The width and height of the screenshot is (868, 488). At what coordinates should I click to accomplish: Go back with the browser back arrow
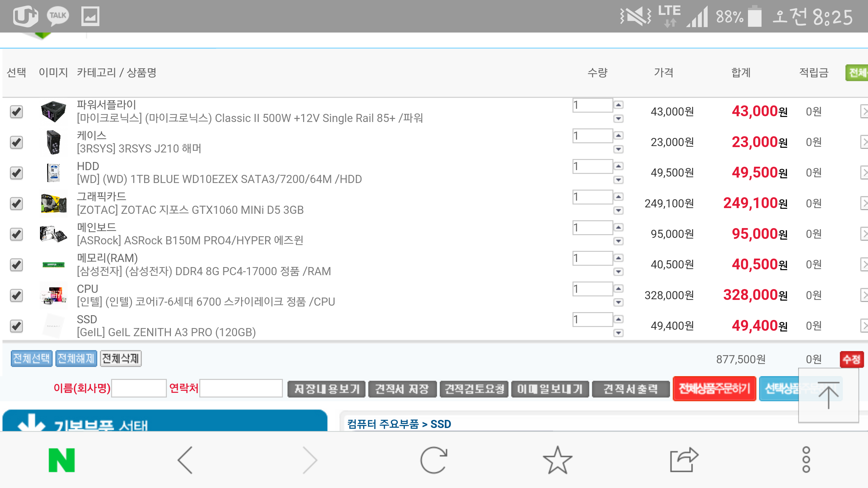coord(185,460)
